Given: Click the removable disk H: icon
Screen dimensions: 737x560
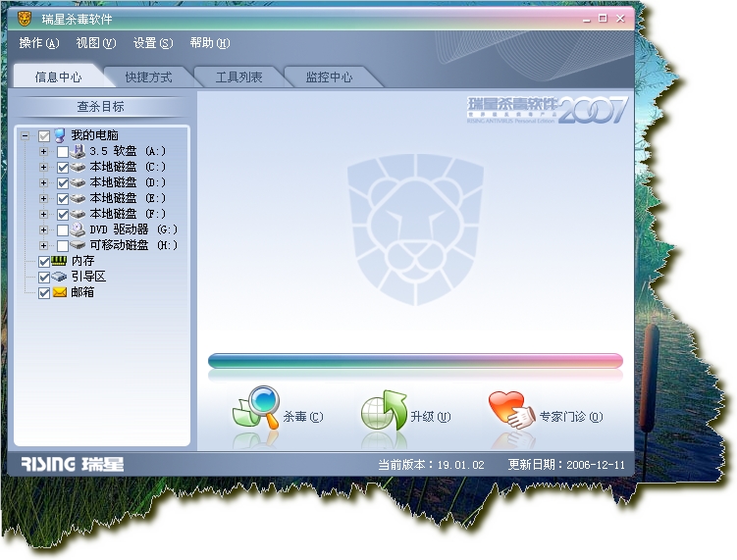Looking at the screenshot, I should 78,245.
